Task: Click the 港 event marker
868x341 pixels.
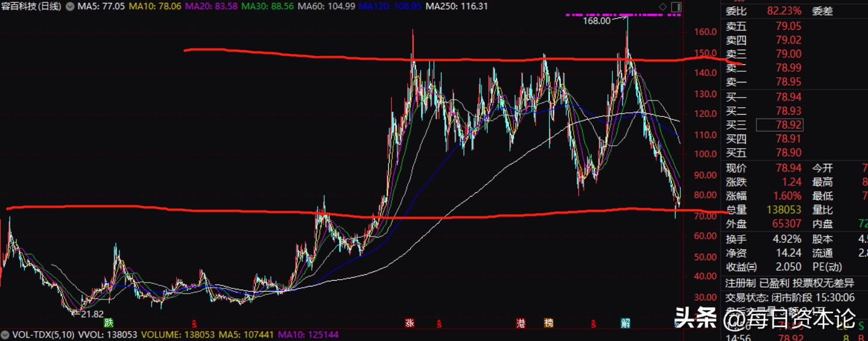Action: point(521,323)
